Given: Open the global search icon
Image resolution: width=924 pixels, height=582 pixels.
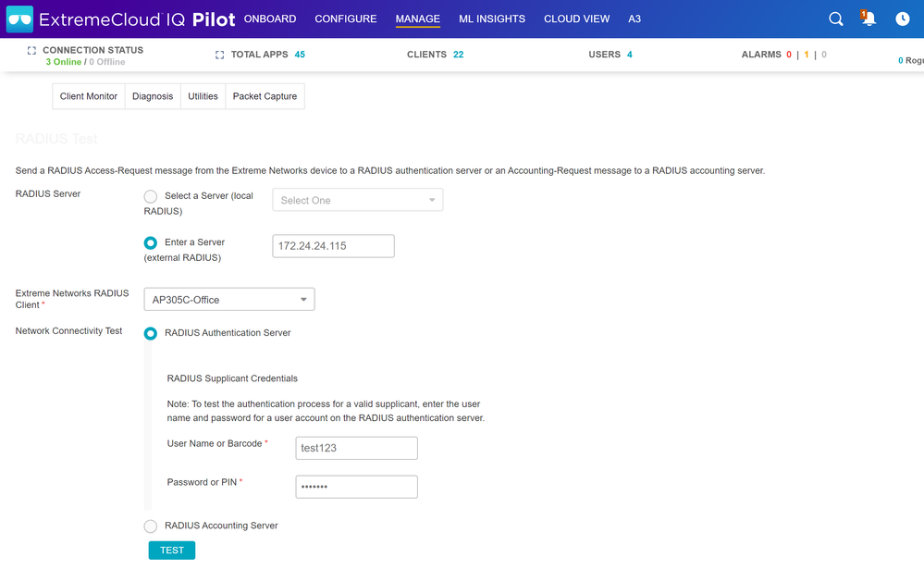Looking at the screenshot, I should point(835,19).
